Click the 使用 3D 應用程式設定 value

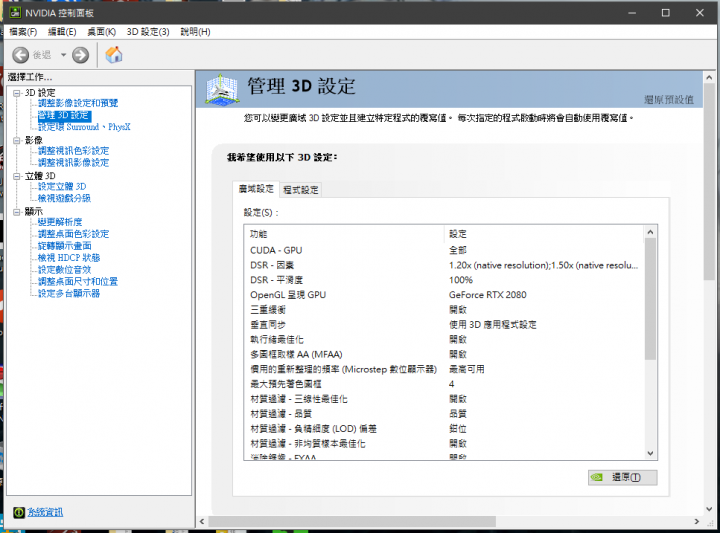point(493,325)
